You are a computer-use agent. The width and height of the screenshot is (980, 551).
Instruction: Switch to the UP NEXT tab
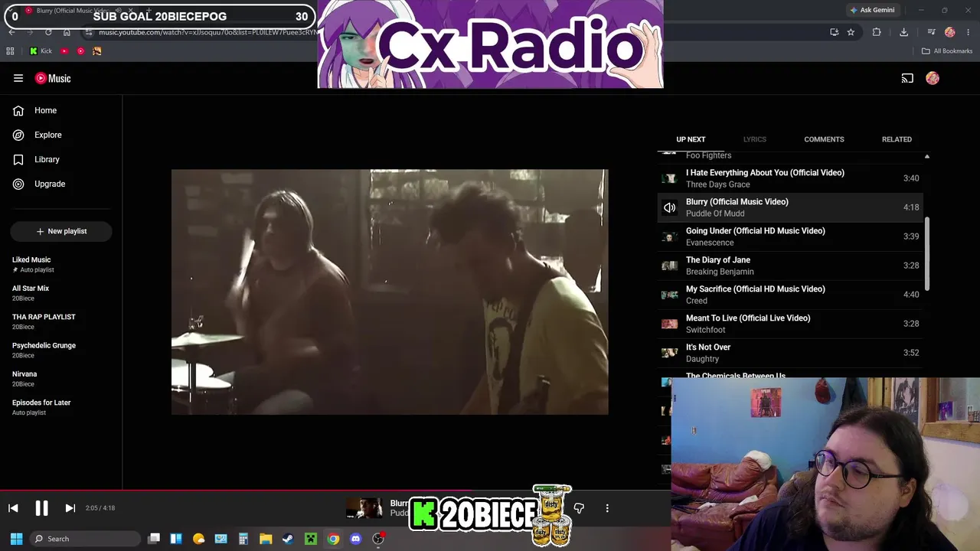[x=691, y=139]
